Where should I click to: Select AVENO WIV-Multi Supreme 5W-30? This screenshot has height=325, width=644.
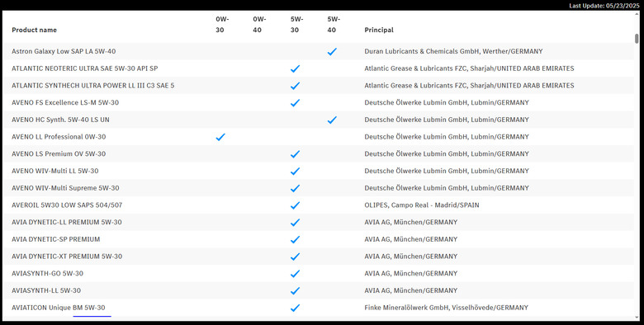65,188
